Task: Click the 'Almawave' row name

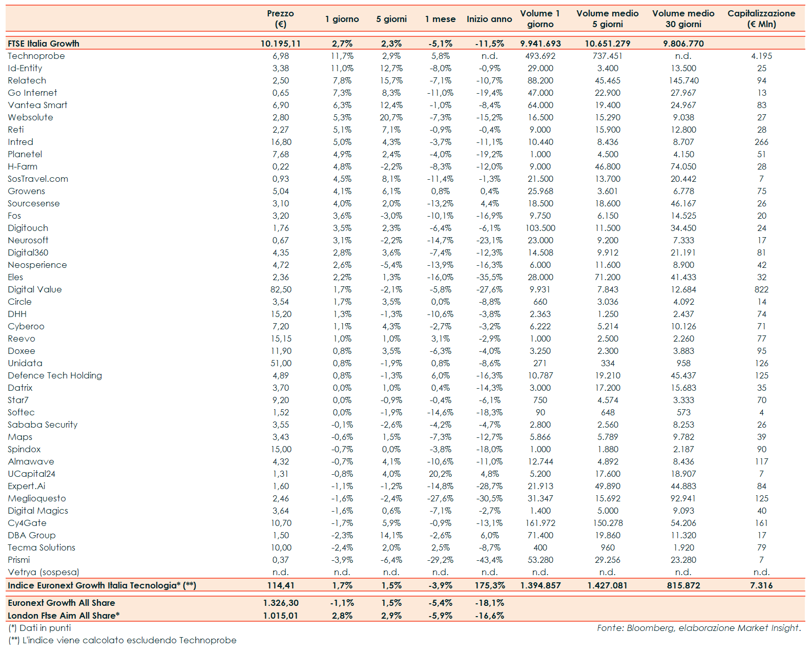Action: click(31, 461)
